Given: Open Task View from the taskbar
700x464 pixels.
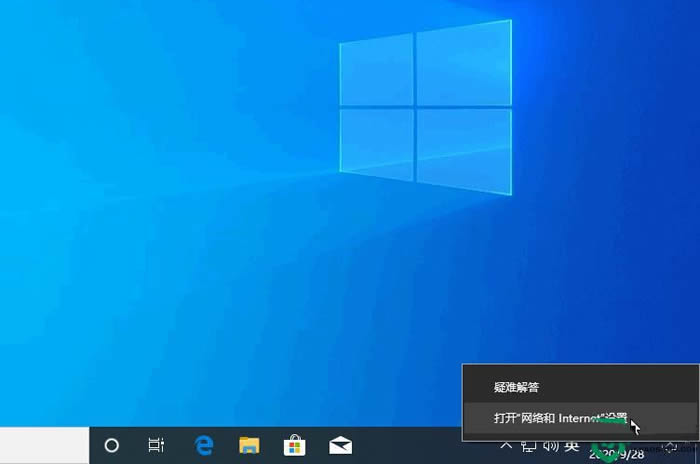Looking at the screenshot, I should point(156,445).
